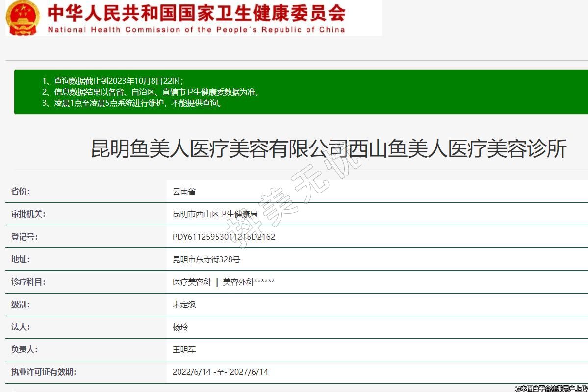588x392 pixels.
Task: Select the second notice about 信息数据结果
Action: [x=150, y=92]
